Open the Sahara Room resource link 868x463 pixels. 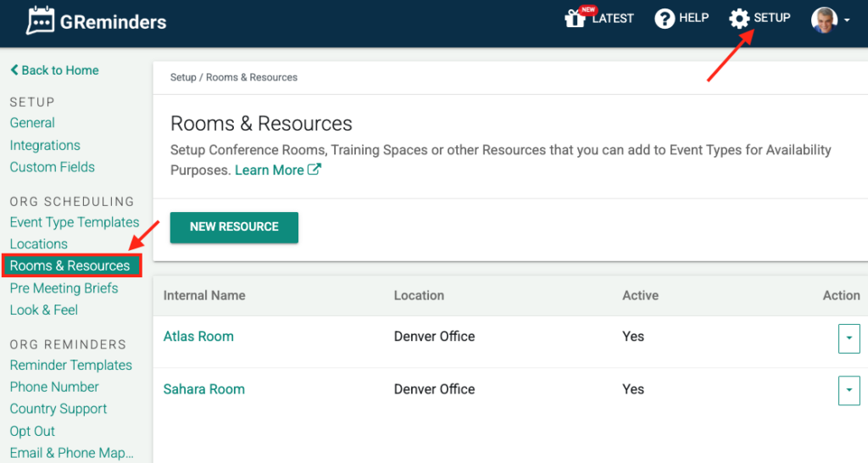click(x=203, y=389)
